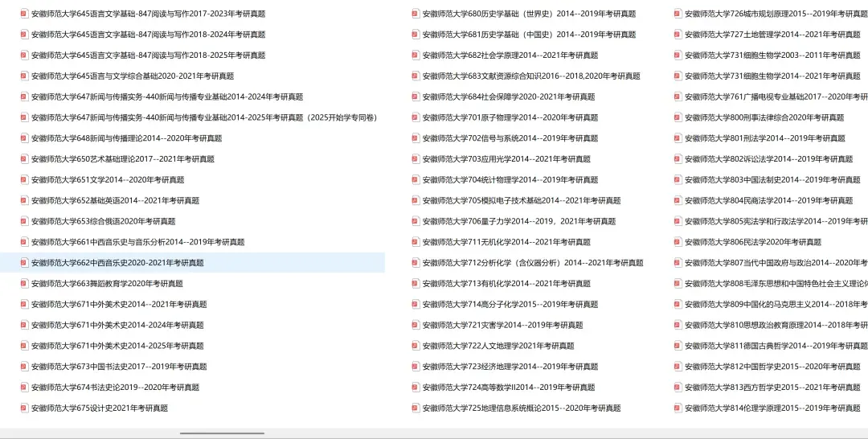868x439 pixels.
Task: Select PDF icon next to 682社会学原理
Action: 416,55
